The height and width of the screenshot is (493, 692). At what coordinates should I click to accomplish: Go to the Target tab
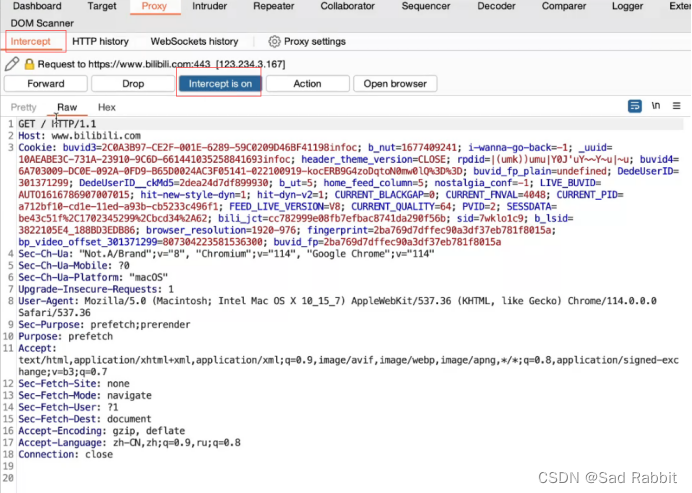tap(102, 6)
